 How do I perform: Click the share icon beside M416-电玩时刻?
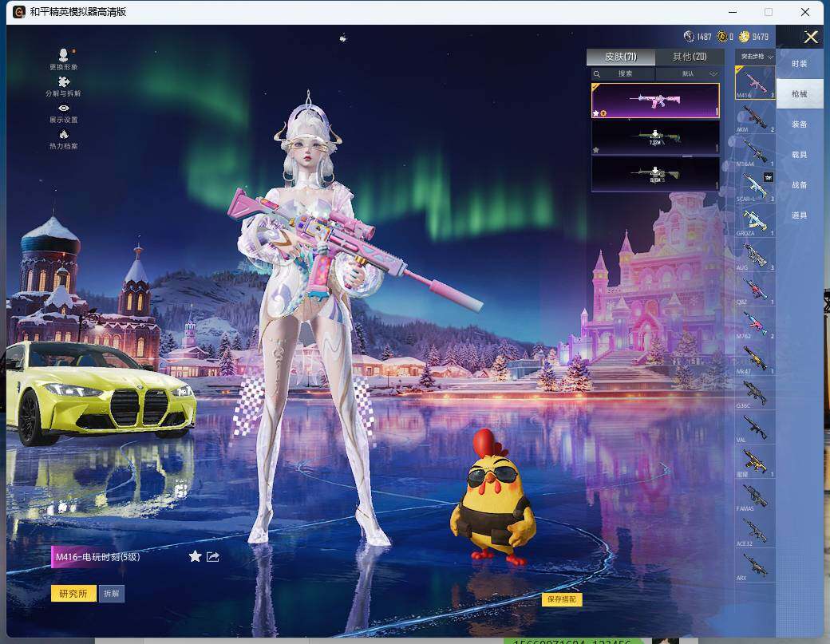(213, 556)
